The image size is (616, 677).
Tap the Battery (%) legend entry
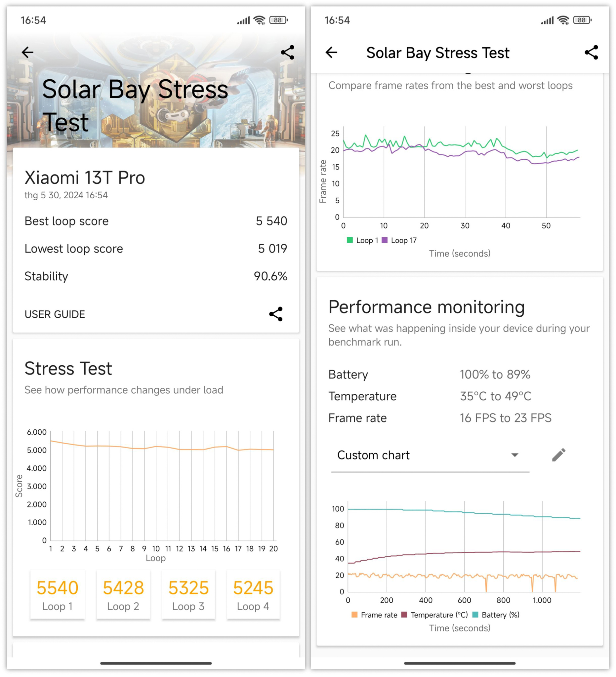coord(496,615)
